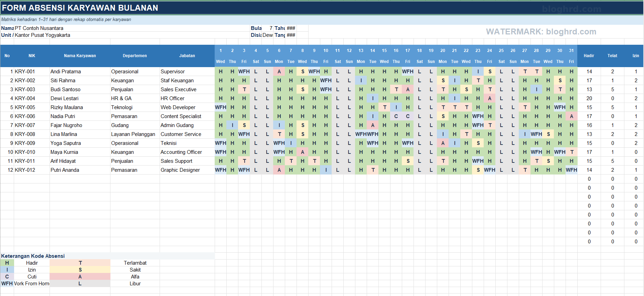Click the "Hadir" summary column header

tap(589, 56)
